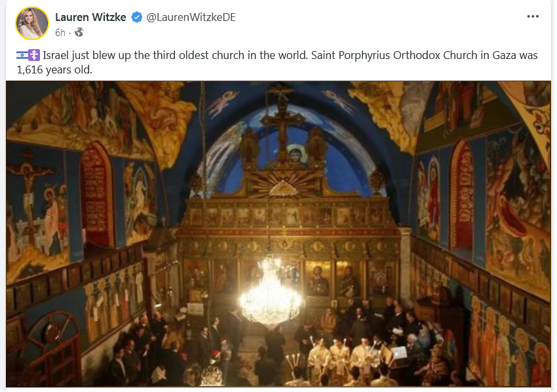Open Lauren Witzke's profile picture

click(32, 23)
